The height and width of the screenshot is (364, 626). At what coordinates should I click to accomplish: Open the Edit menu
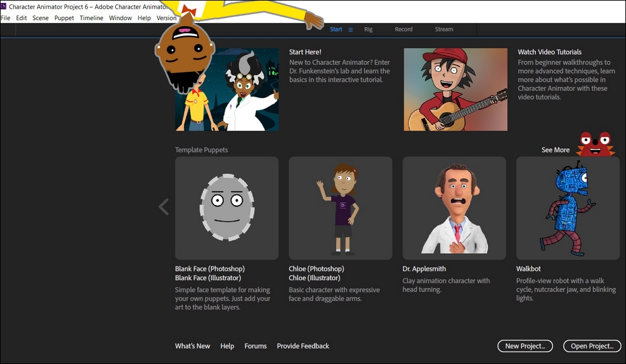click(21, 18)
